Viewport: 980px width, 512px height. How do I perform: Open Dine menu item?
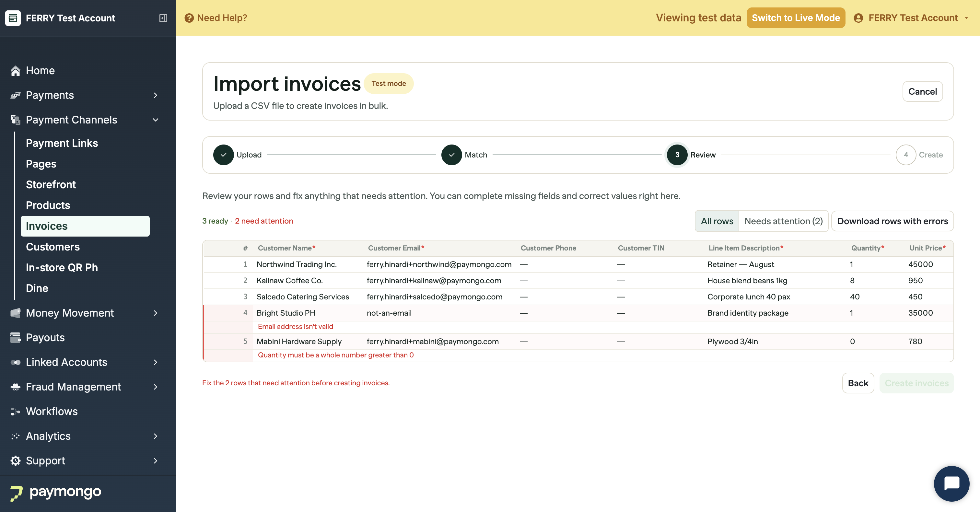(37, 288)
